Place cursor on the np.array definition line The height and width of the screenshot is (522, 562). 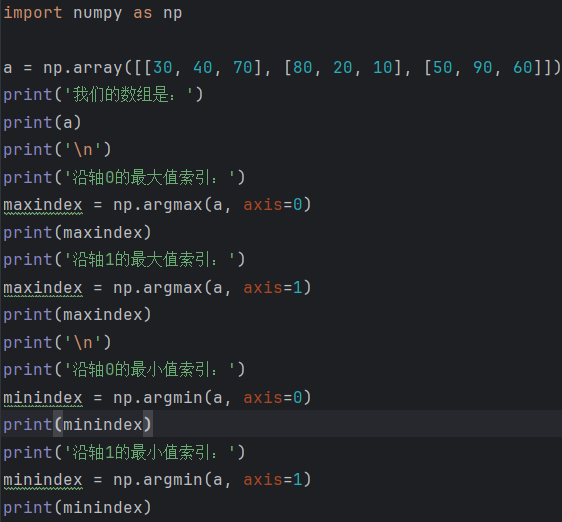point(282,67)
